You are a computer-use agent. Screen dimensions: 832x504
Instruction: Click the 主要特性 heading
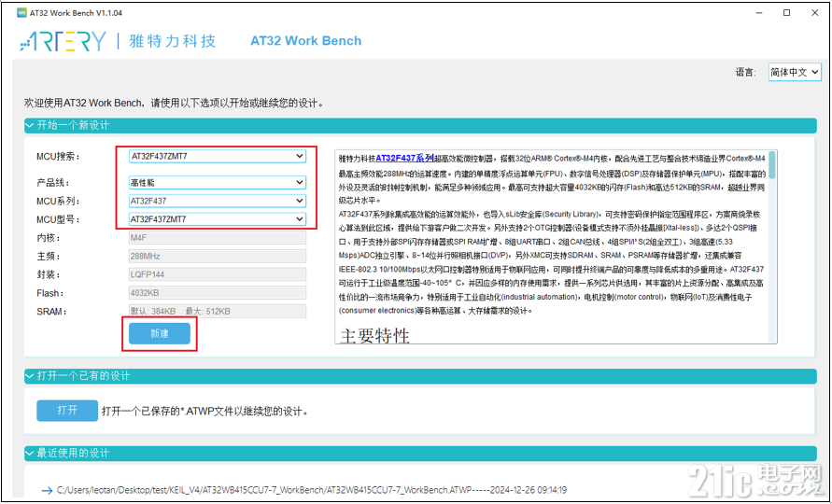coord(374,335)
